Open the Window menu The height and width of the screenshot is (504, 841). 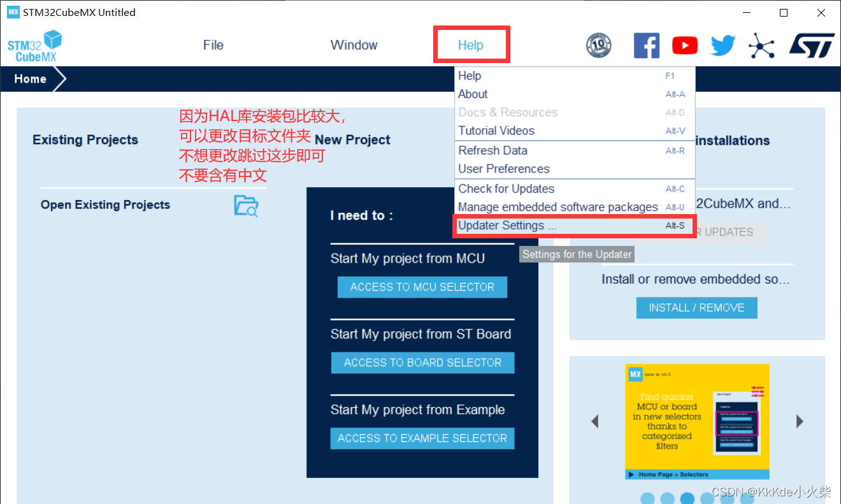point(354,45)
